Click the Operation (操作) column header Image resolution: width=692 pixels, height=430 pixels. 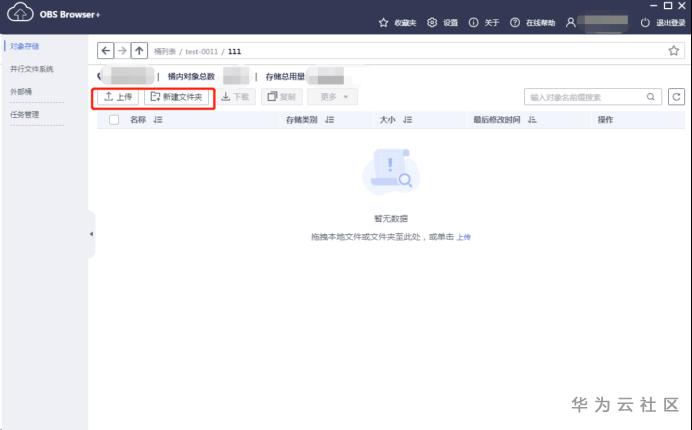click(x=605, y=120)
